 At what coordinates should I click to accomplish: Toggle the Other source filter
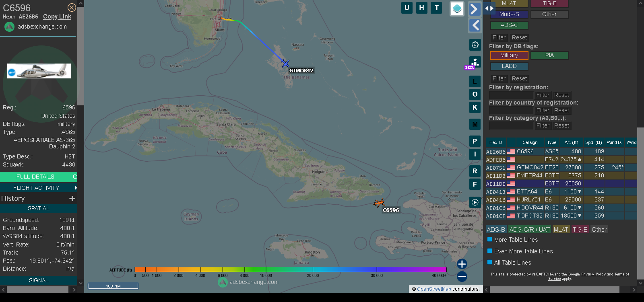[x=549, y=14]
